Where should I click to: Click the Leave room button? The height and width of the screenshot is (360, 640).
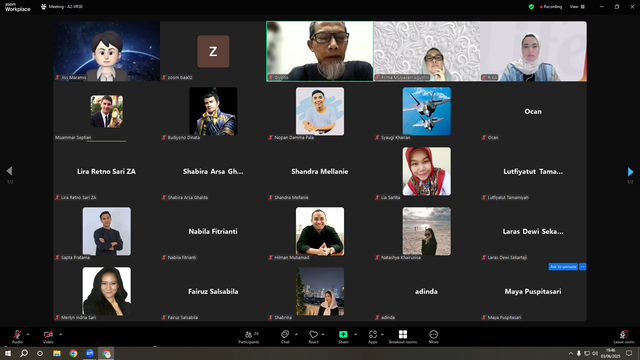point(624,337)
